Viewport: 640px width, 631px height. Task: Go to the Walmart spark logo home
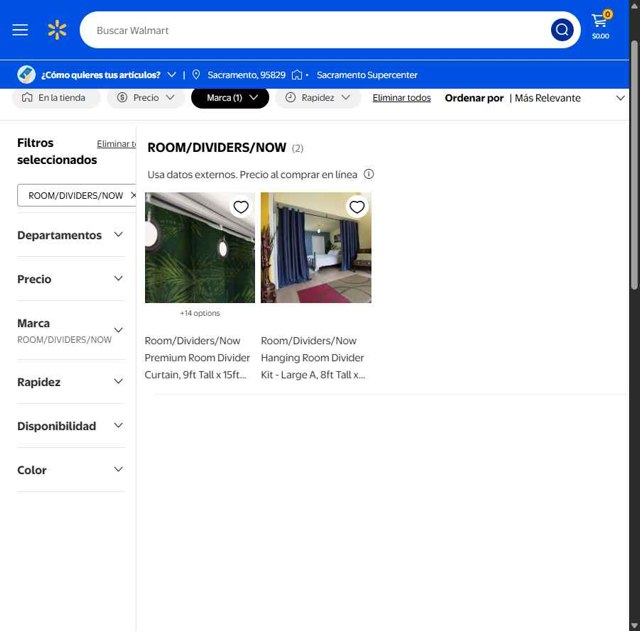click(57, 30)
